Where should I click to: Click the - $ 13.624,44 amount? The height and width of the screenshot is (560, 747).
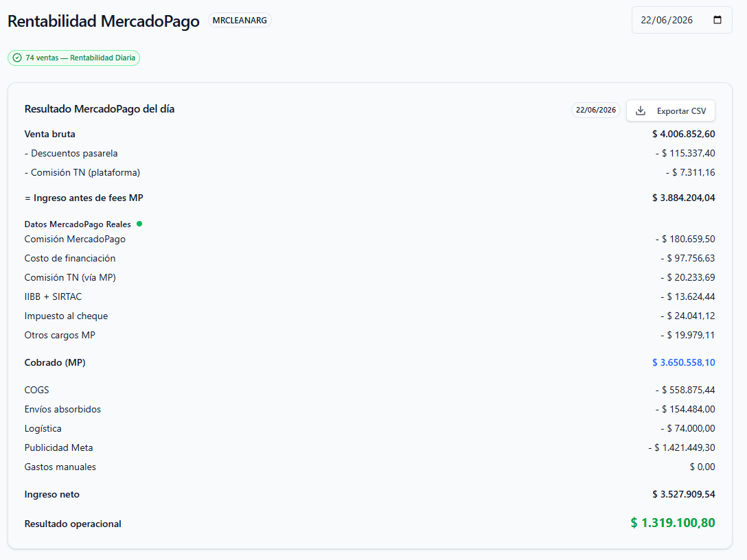pos(687,296)
